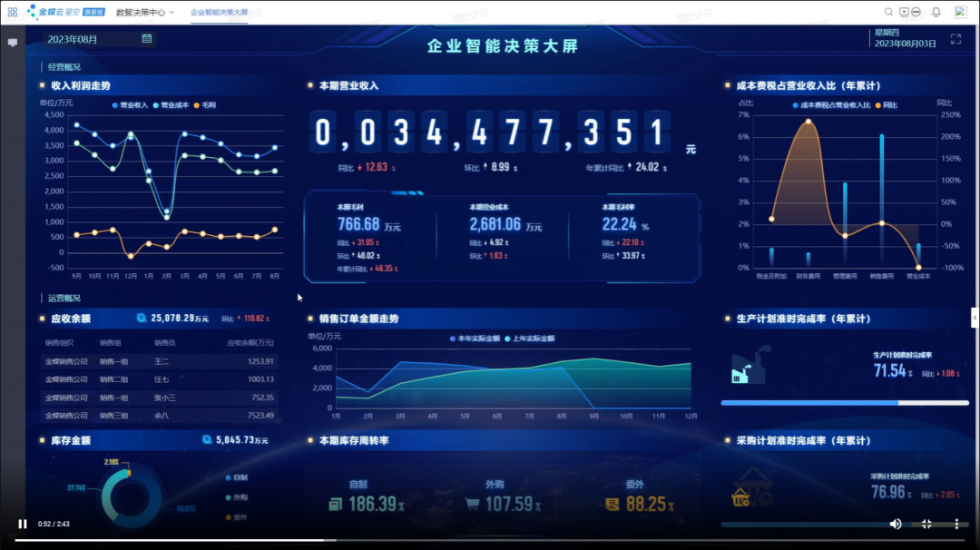Click the 销售员 column header
The height and width of the screenshot is (550, 980).
click(165, 342)
